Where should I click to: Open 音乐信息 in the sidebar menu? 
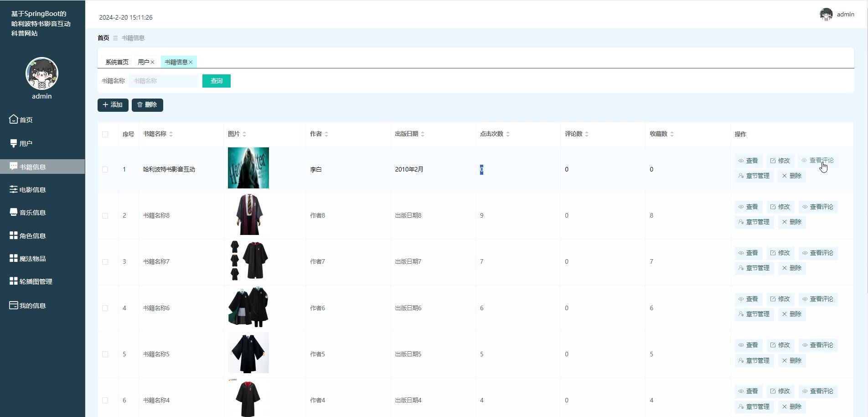[32, 213]
